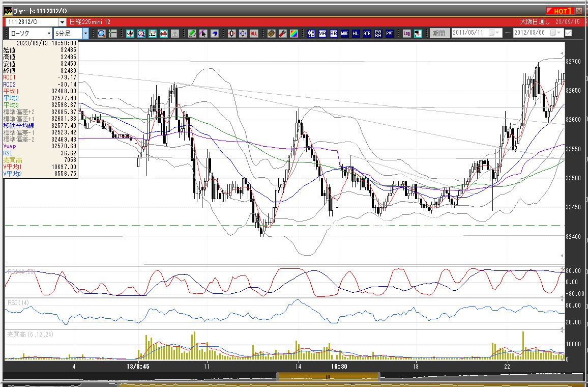Click the red candle narrow icon

pos(232,34)
